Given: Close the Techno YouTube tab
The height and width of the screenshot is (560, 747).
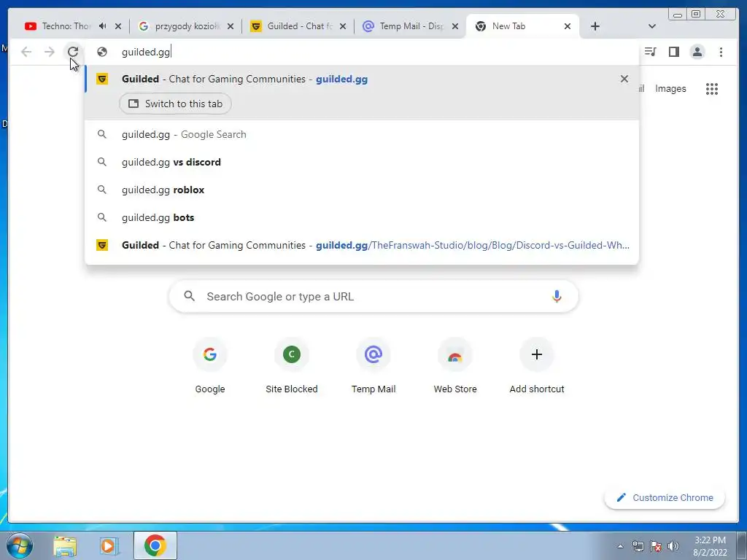Looking at the screenshot, I should [x=118, y=26].
